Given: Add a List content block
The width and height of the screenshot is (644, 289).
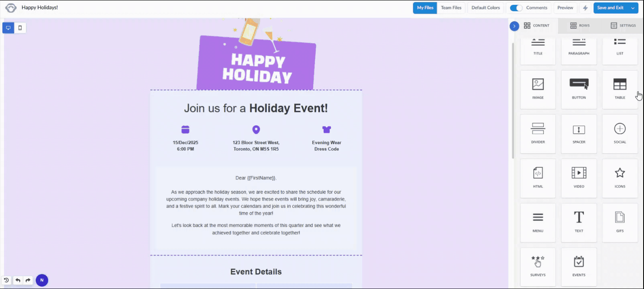Looking at the screenshot, I should click(x=620, y=51).
